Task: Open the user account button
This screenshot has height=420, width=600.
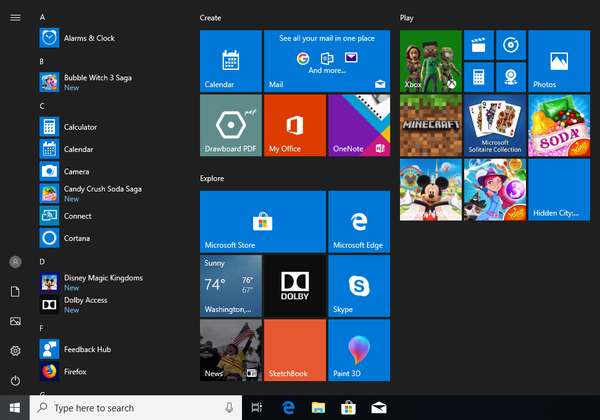Action: pyautogui.click(x=15, y=262)
